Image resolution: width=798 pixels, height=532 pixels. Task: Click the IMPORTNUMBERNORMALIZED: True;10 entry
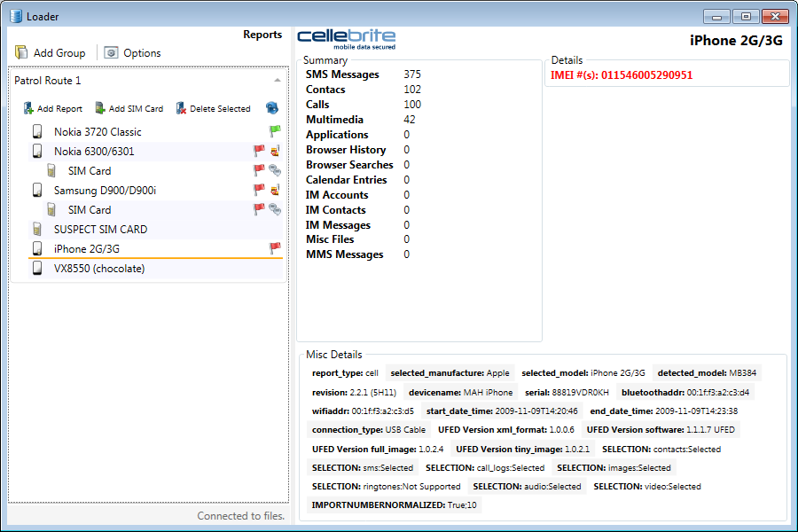point(395,505)
